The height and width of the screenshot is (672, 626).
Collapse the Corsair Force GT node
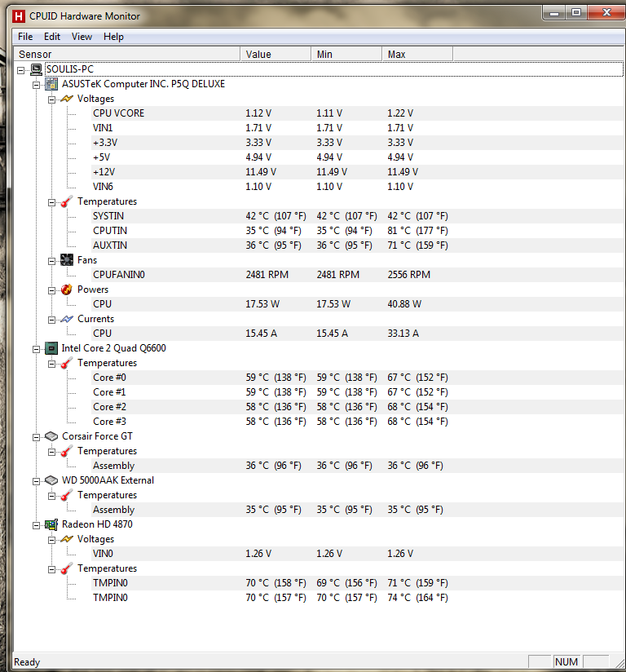tap(37, 437)
